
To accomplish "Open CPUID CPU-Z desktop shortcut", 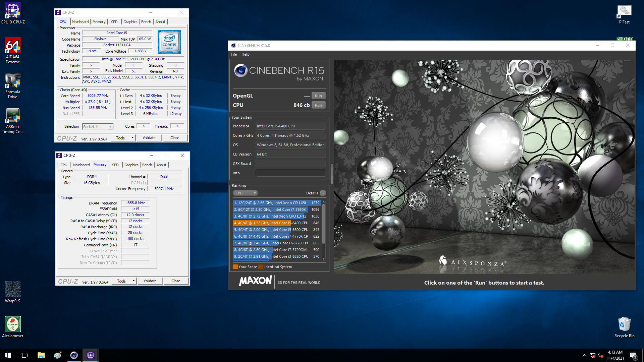I will (13, 13).
